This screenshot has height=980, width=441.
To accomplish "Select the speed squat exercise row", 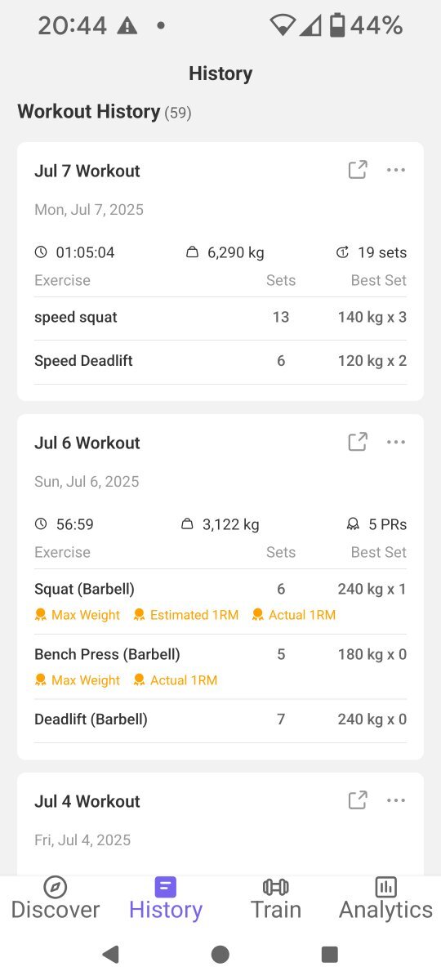I will [220, 318].
